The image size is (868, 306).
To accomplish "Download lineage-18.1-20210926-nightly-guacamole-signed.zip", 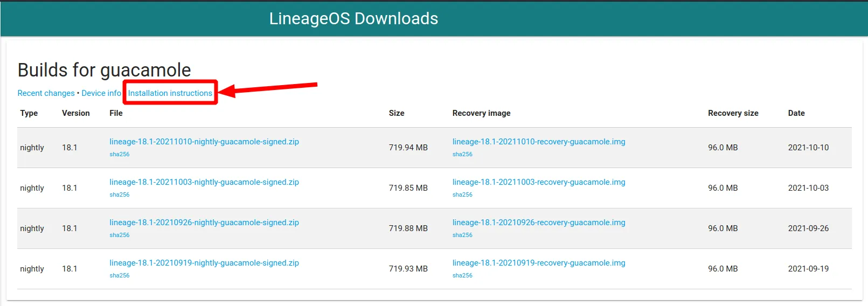I will point(204,222).
